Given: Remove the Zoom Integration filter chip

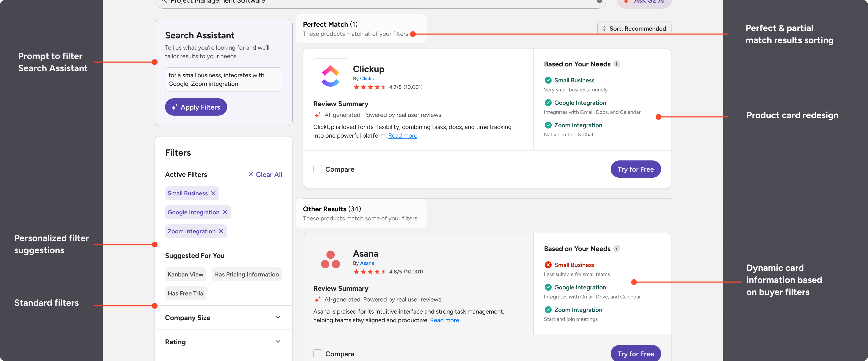Looking at the screenshot, I should click(221, 231).
